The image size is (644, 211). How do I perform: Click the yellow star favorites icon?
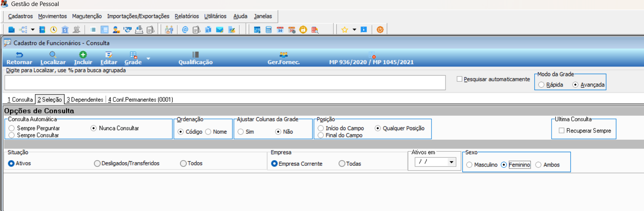(x=344, y=30)
